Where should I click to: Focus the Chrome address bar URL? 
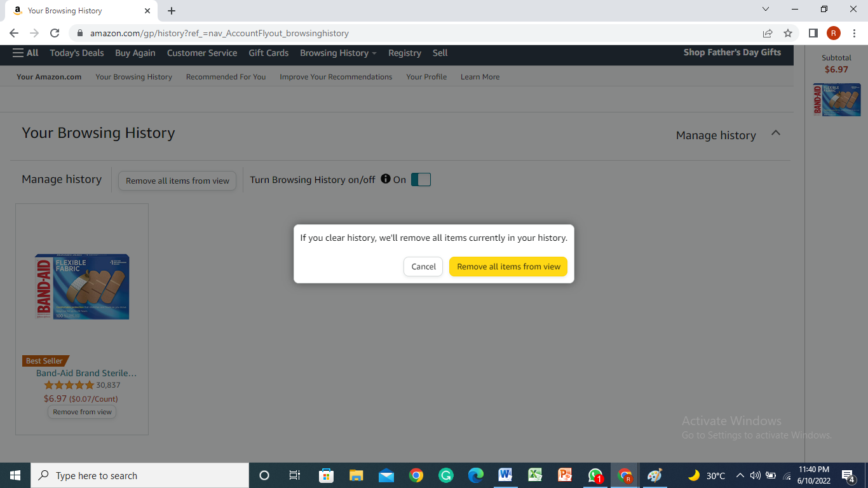click(x=219, y=33)
